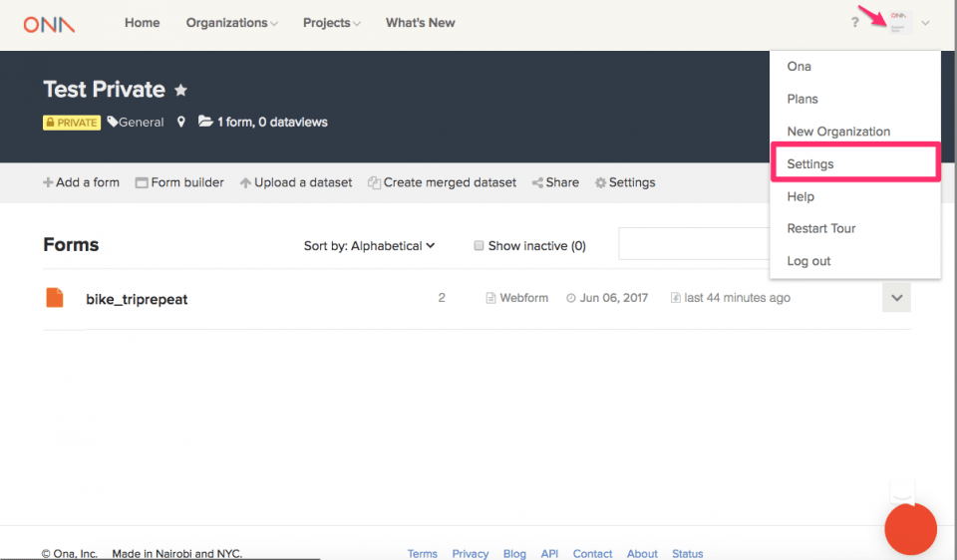The image size is (957, 560).
Task: Open the help question mark icon
Action: [x=855, y=23]
